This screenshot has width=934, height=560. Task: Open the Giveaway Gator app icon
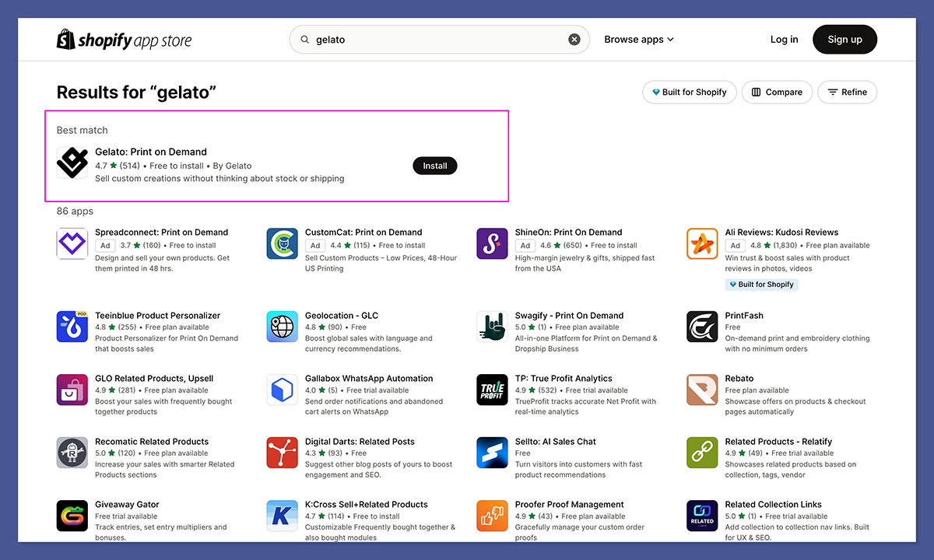click(x=72, y=516)
